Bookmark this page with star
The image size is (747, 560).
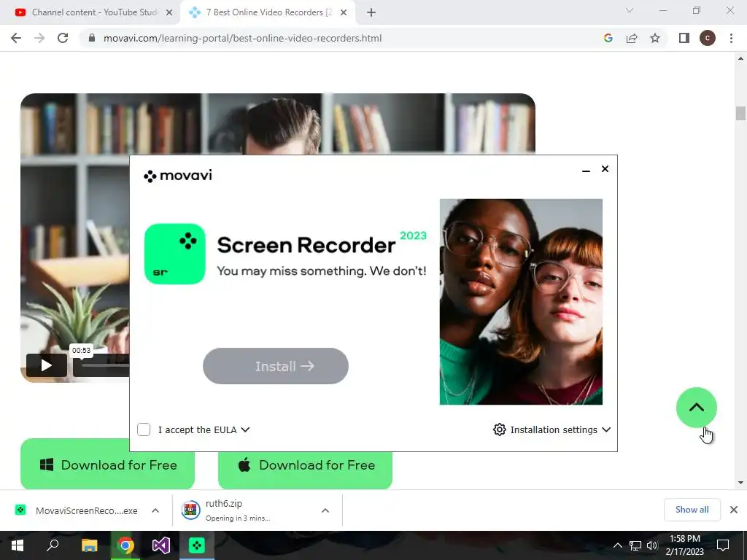point(655,38)
